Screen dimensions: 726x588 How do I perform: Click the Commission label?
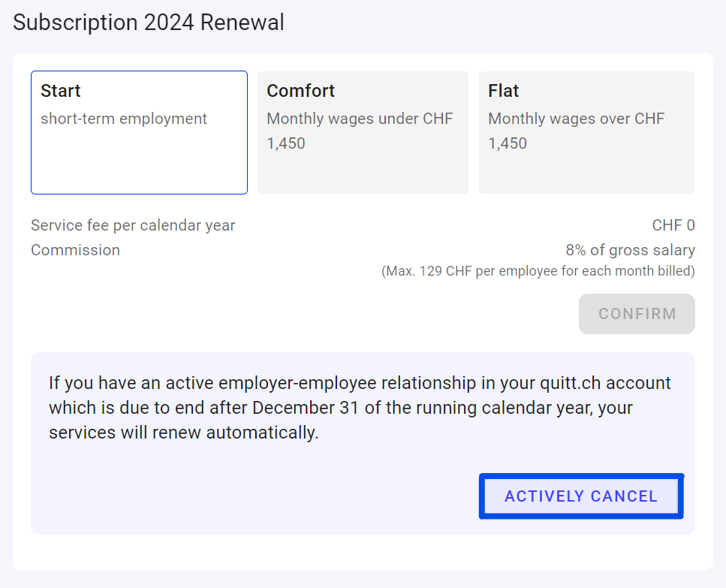(75, 250)
